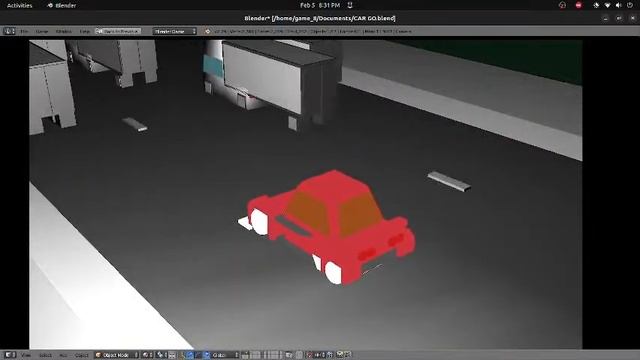This screenshot has height=360, width=640.
Task: Open the 3D View editor type selector
Action: point(10,355)
